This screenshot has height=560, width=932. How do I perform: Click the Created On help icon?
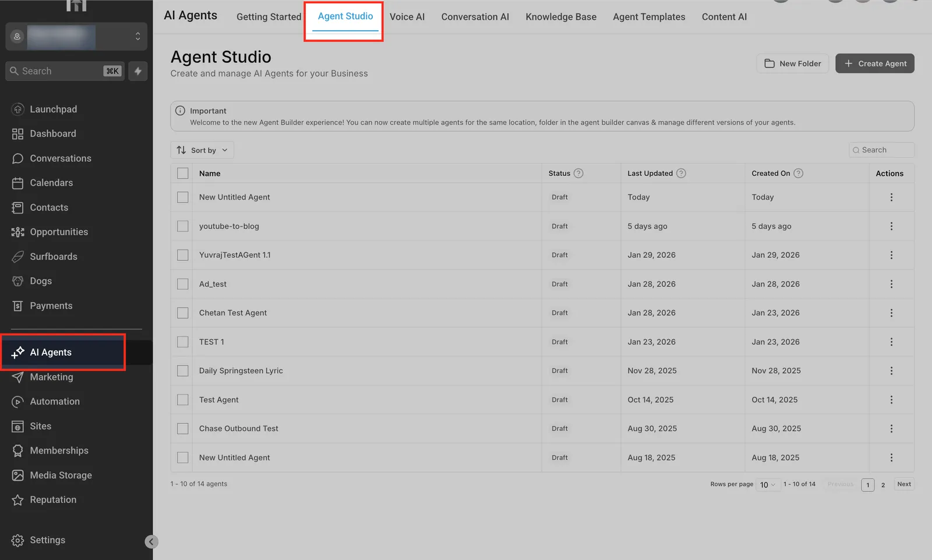pyautogui.click(x=799, y=173)
